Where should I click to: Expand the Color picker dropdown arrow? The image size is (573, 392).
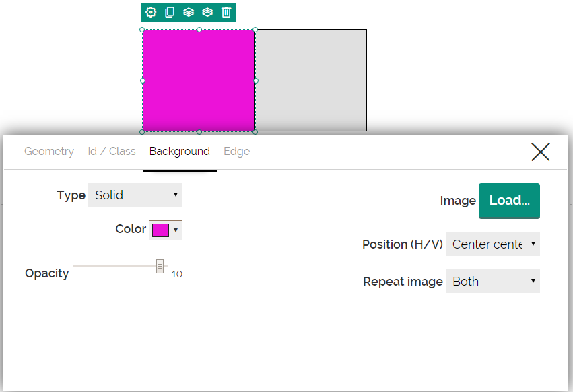point(176,230)
